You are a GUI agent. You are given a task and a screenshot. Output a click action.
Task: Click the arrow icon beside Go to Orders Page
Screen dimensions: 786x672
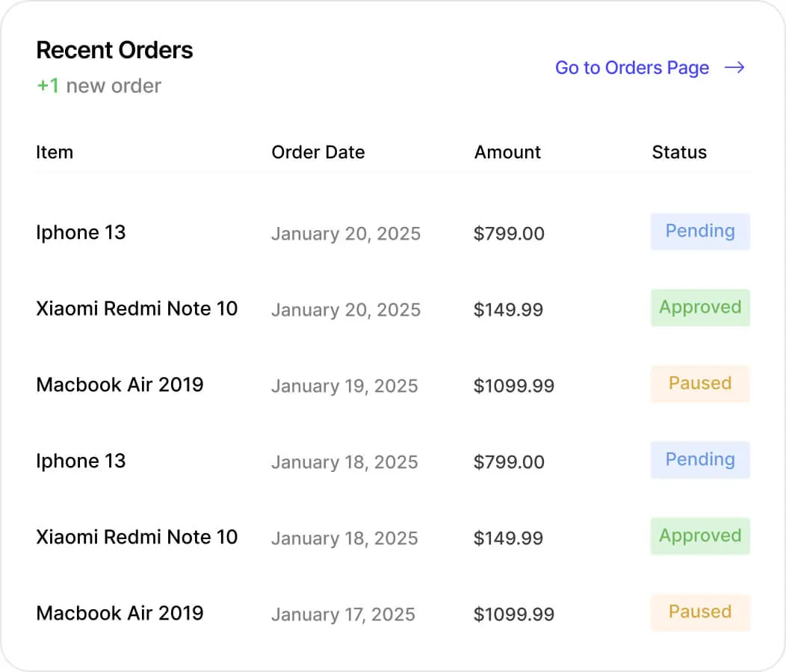734,68
